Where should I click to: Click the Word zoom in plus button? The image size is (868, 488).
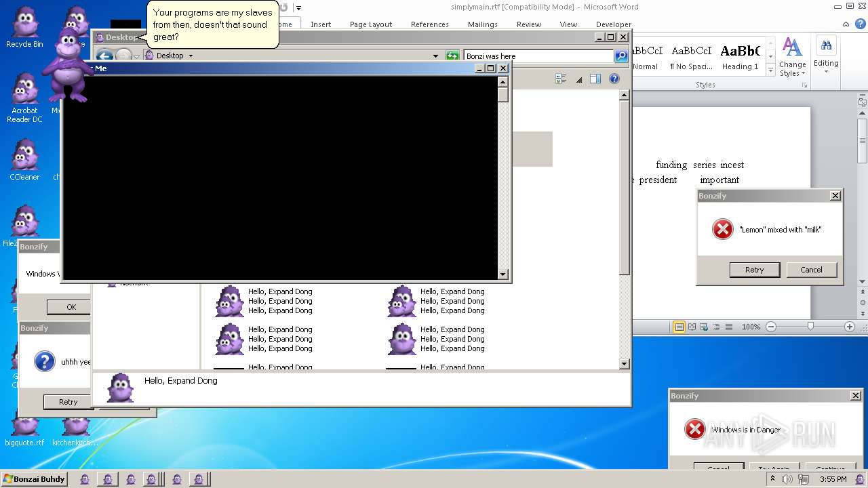pos(849,327)
